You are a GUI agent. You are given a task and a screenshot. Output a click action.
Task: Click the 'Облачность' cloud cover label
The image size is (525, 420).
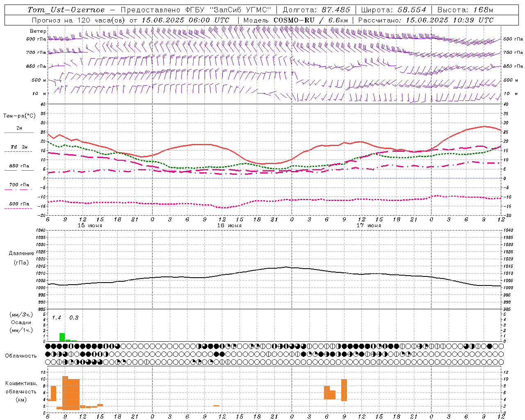click(21, 356)
